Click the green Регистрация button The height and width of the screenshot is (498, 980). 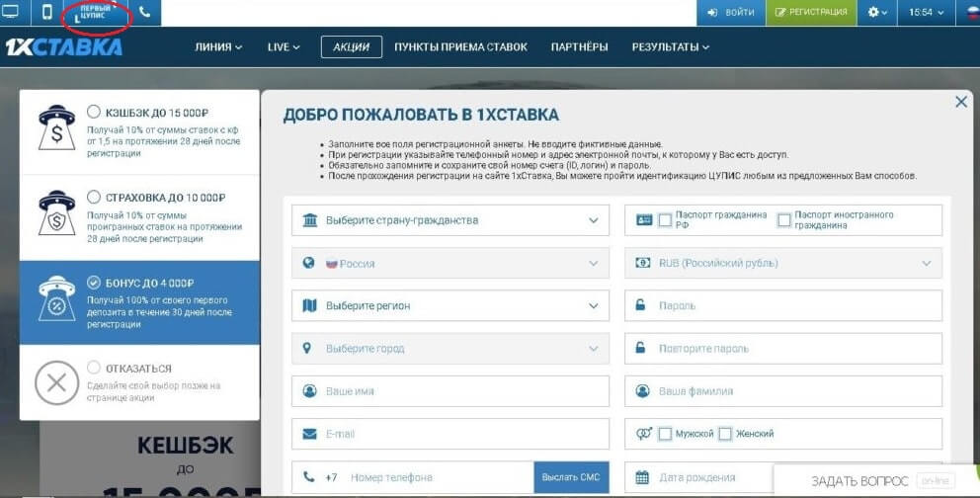(x=811, y=12)
